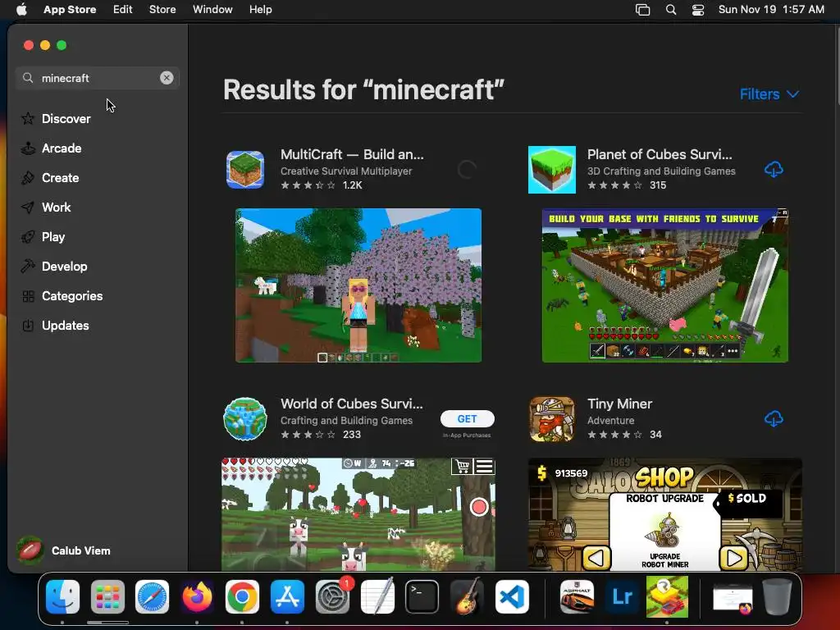Open Finder from the Dock
This screenshot has width=840, height=630.
[62, 596]
